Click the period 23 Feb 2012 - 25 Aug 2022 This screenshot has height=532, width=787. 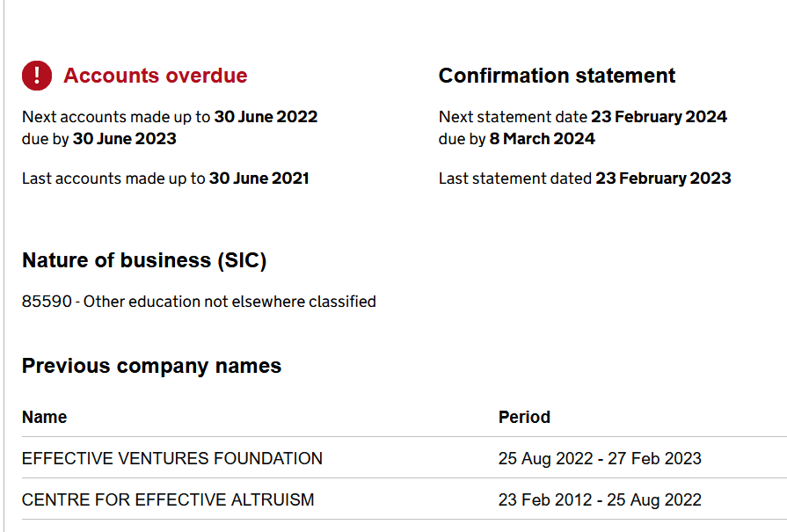(x=600, y=499)
